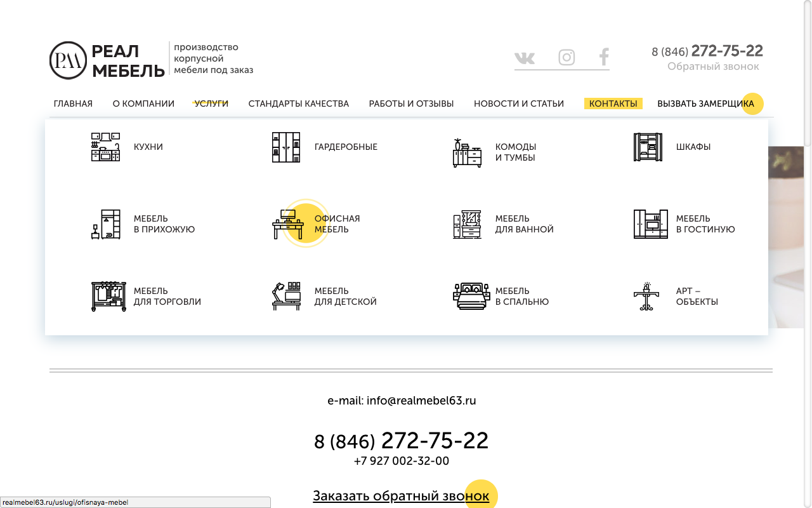812x508 pixels.
Task: Open КУХНИ category text link
Action: coord(148,147)
